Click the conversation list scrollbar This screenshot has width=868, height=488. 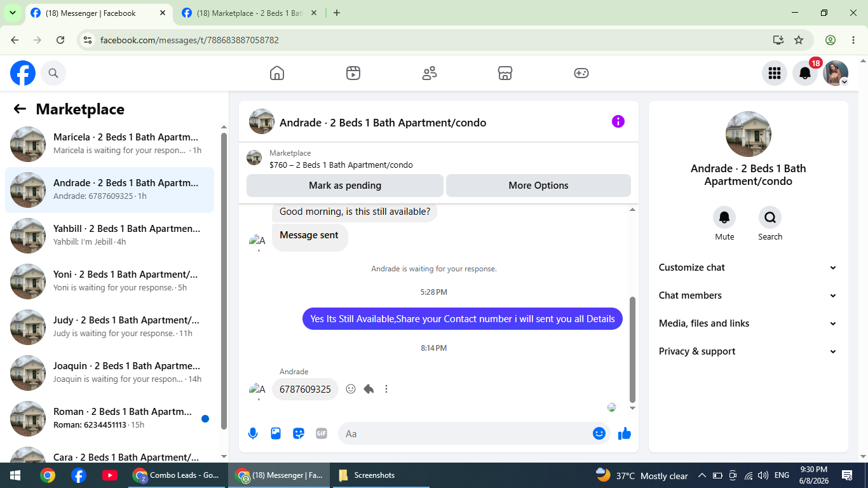[x=224, y=281]
